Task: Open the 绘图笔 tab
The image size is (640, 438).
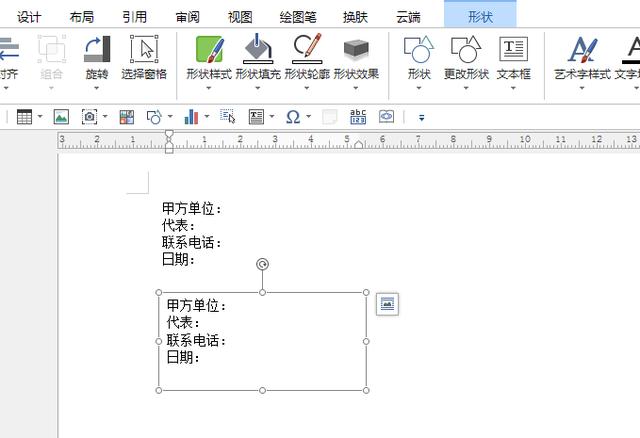Action: (x=298, y=17)
